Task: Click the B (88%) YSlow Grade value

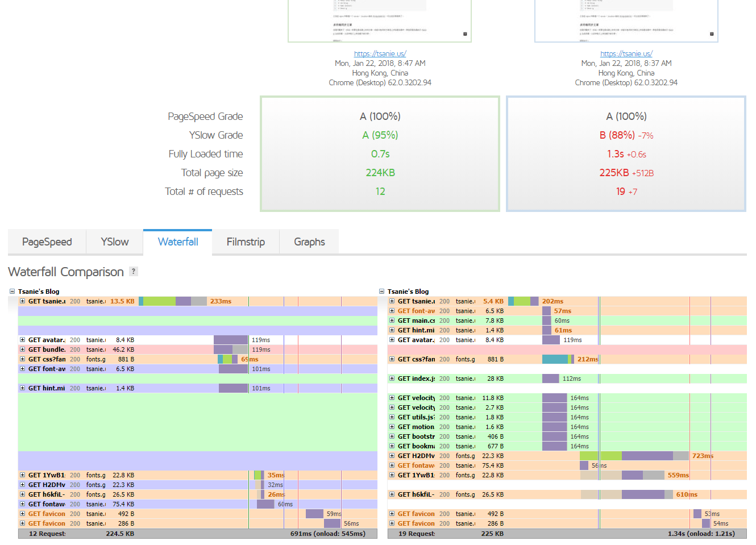Action: [x=617, y=135]
